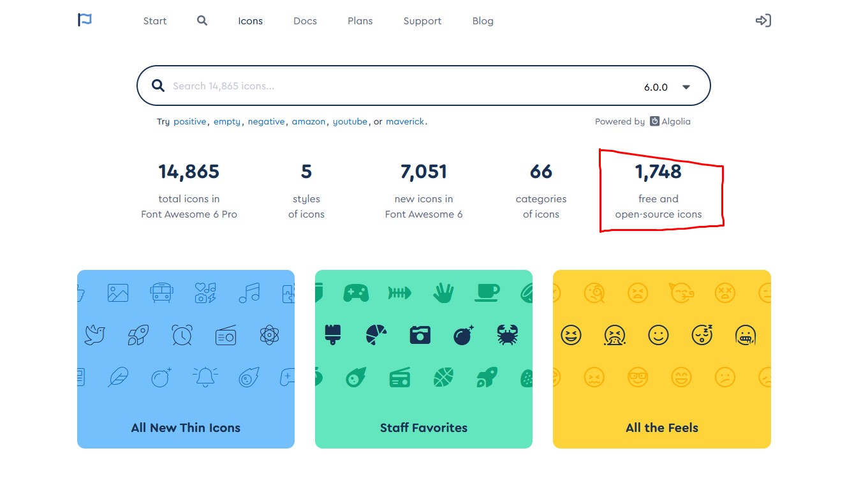This screenshot has width=868, height=483.
Task: Open the navbar search magnifier icon
Action: coord(202,20)
